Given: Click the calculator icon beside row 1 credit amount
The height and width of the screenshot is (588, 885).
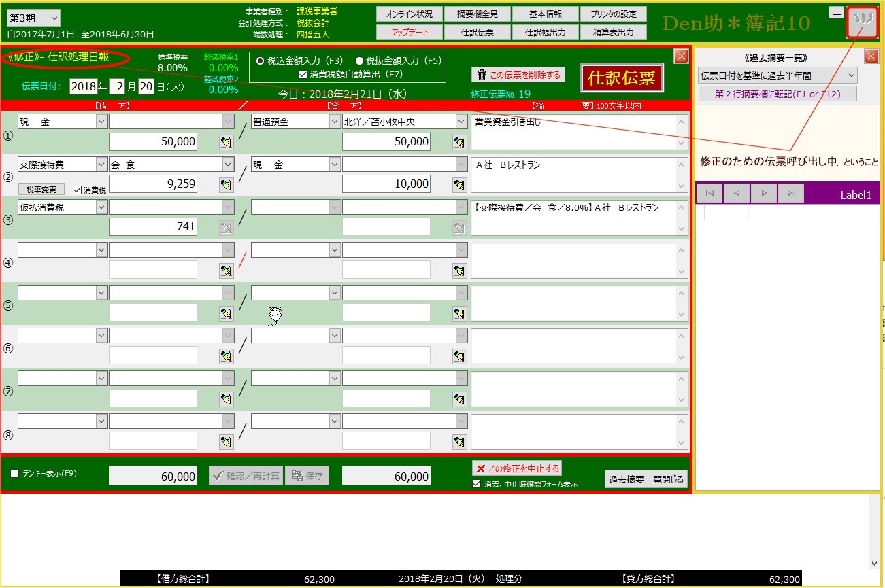Looking at the screenshot, I should [x=460, y=142].
